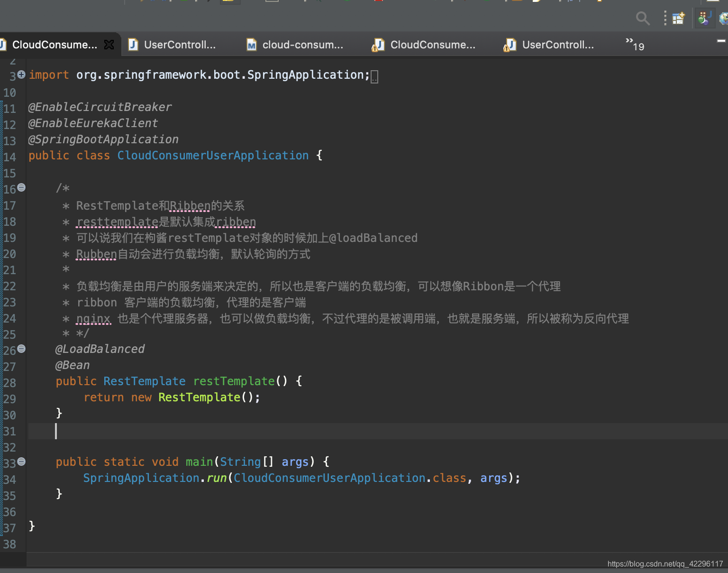Click the 'String' type in main signature
The width and height of the screenshot is (728, 573).
click(240, 462)
